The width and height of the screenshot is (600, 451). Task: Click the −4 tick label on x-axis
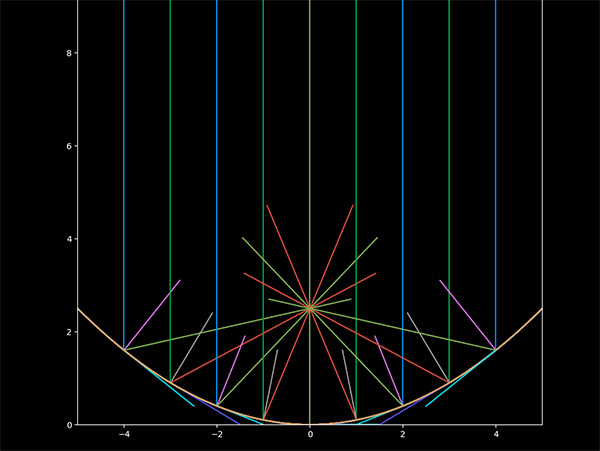point(124,434)
